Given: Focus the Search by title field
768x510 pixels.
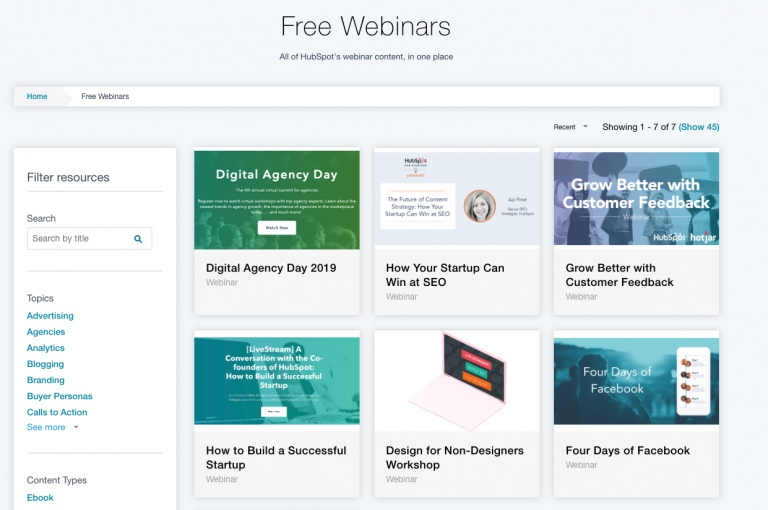Looking at the screenshot, I should point(89,239).
